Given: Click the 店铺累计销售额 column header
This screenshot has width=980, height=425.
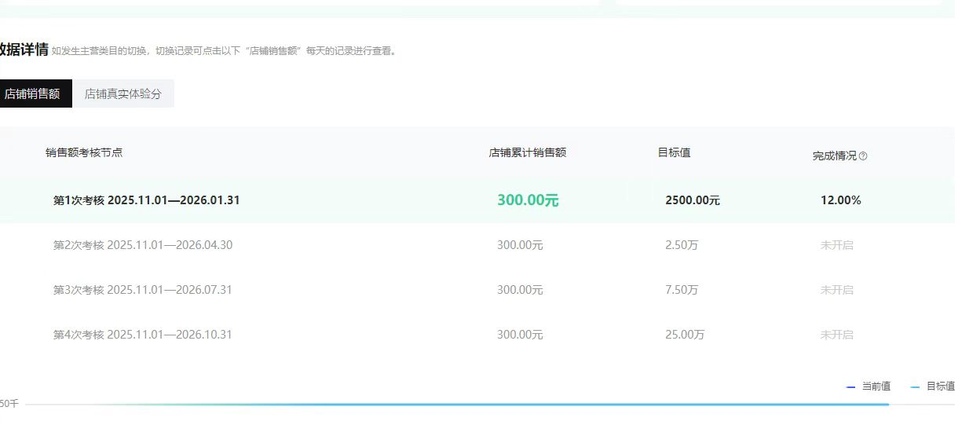Looking at the screenshot, I should pyautogui.click(x=527, y=152).
